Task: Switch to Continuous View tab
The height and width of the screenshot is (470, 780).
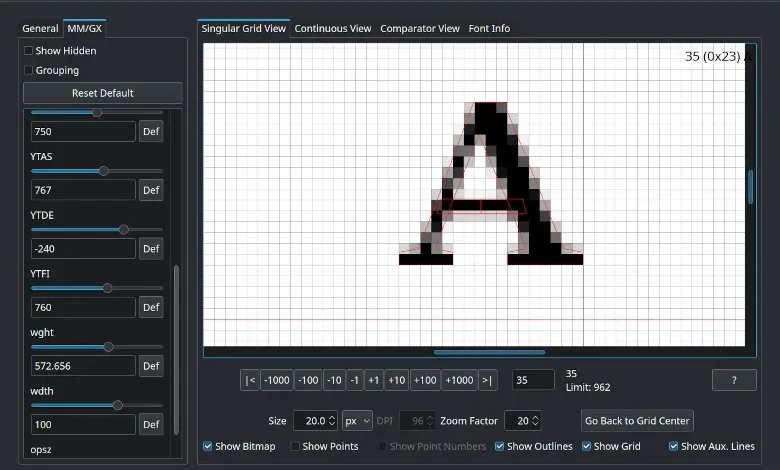Action: click(333, 28)
